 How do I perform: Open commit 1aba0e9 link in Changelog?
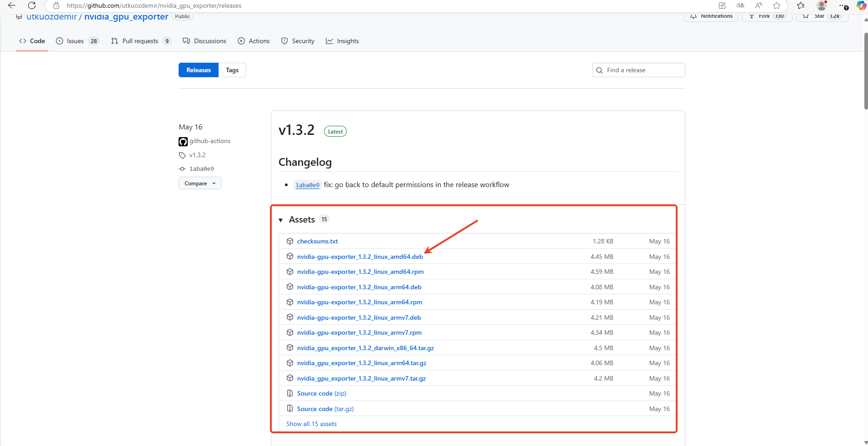pos(307,185)
